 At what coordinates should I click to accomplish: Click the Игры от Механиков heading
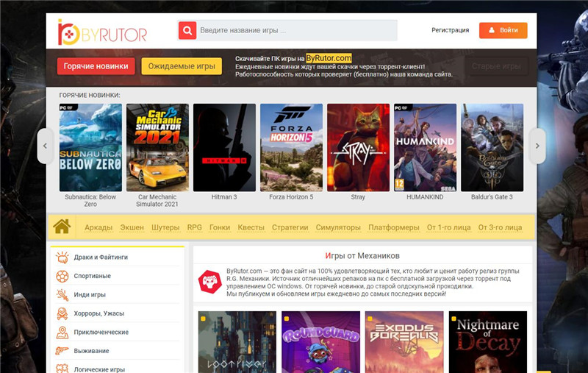362,256
